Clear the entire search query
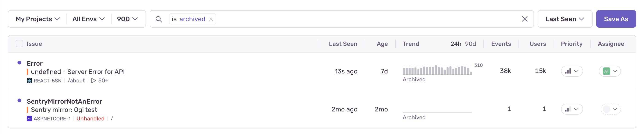This screenshot has width=644, height=134. tap(525, 19)
